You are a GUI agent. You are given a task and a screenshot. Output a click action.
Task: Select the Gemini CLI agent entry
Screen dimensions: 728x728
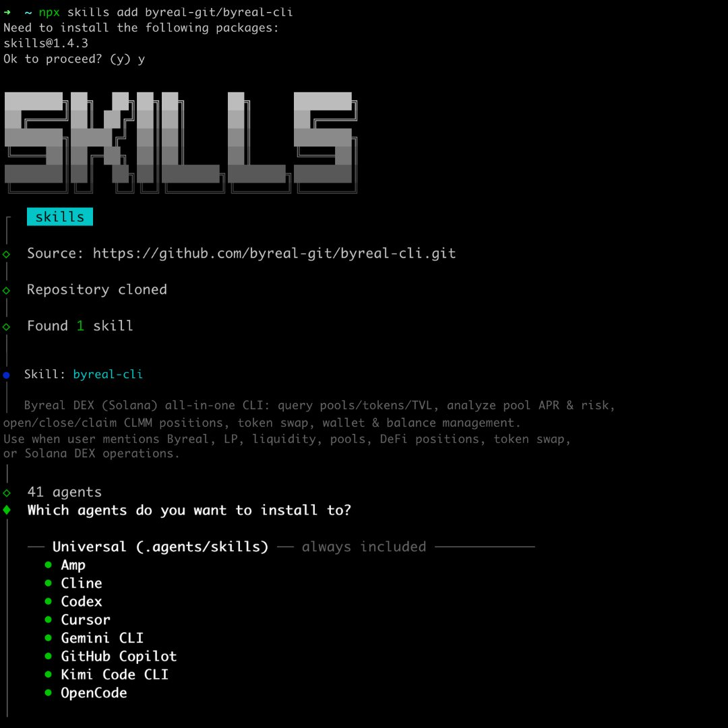(x=102, y=638)
